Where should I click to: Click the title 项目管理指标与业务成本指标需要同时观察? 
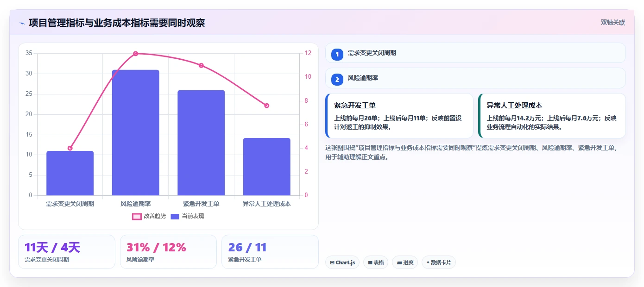117,23
